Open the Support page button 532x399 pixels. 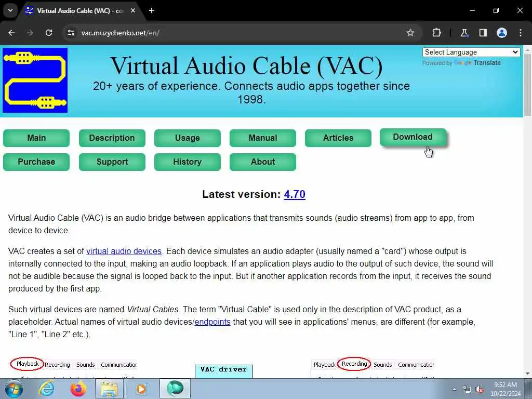112,162
